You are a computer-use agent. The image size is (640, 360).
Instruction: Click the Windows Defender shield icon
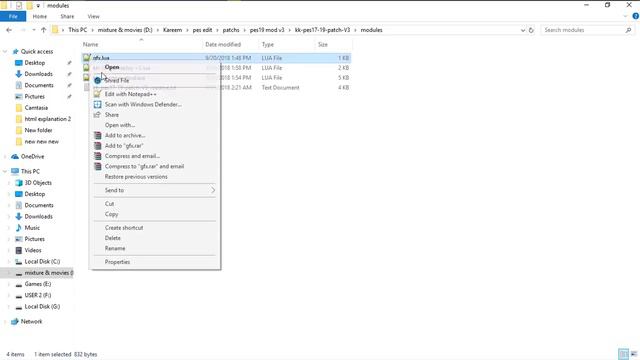click(97, 104)
